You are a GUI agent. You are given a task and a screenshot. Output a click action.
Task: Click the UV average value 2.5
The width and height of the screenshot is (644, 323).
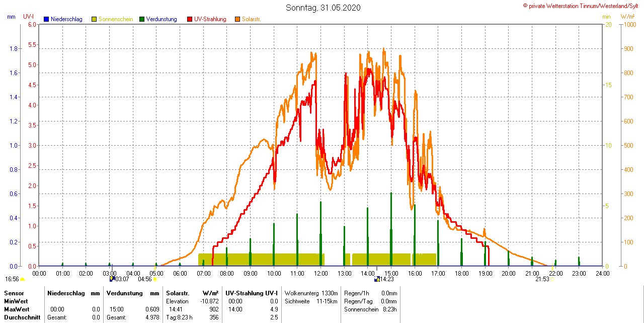pos(275,317)
